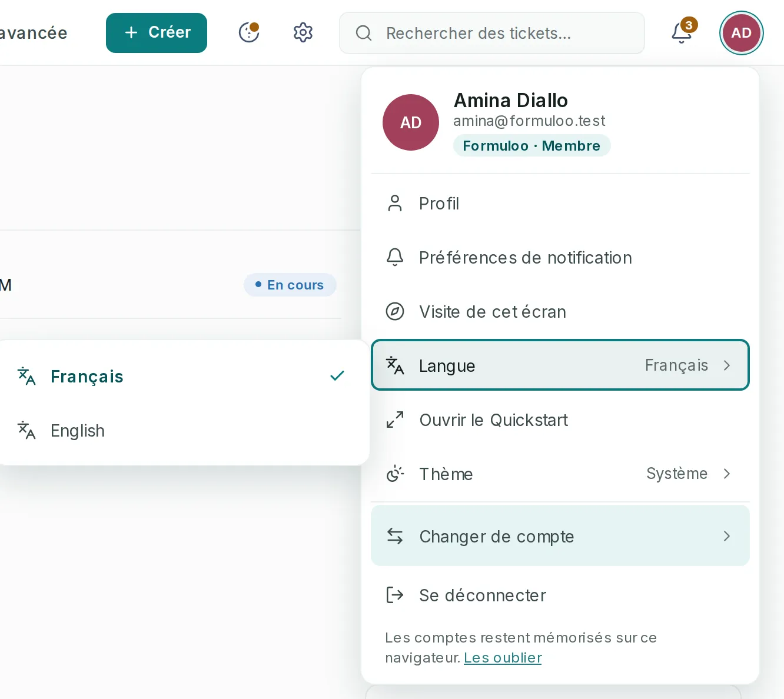Viewport: 784px width, 699px height.
Task: Click the chevron on the Thème row
Action: (x=727, y=474)
